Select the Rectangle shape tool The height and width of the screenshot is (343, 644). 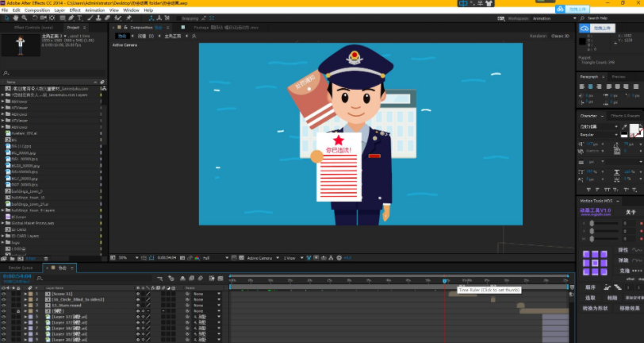(x=63, y=18)
